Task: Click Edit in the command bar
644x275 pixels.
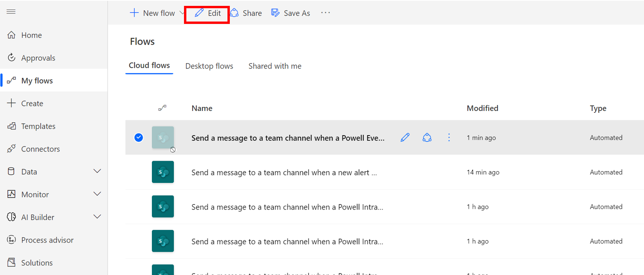Action: click(x=207, y=13)
